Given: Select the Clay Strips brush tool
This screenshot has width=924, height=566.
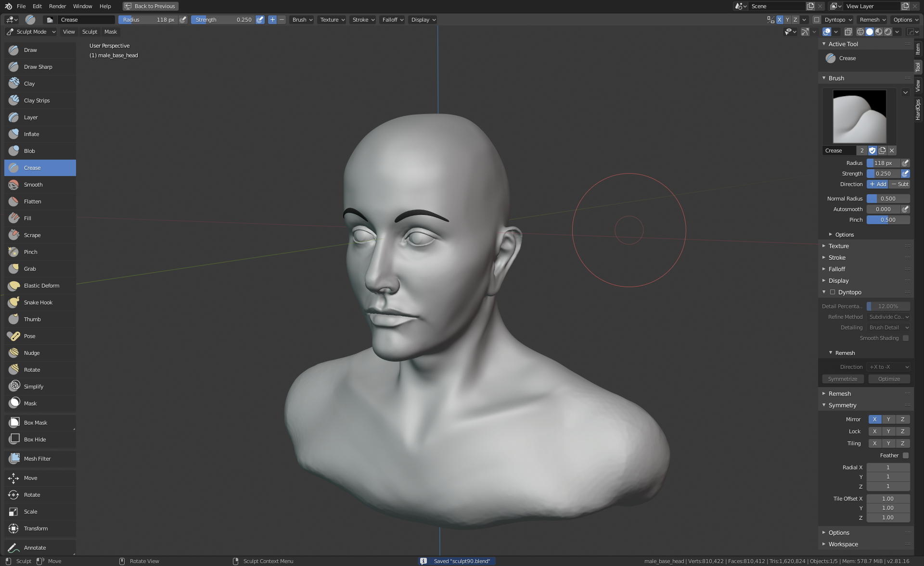Looking at the screenshot, I should (x=37, y=101).
